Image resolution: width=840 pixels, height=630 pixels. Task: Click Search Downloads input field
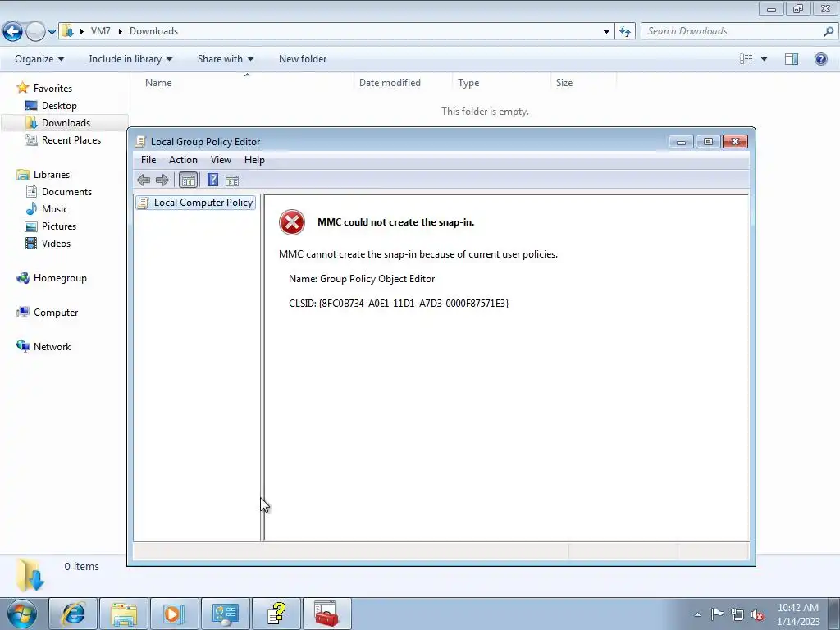[x=733, y=31]
